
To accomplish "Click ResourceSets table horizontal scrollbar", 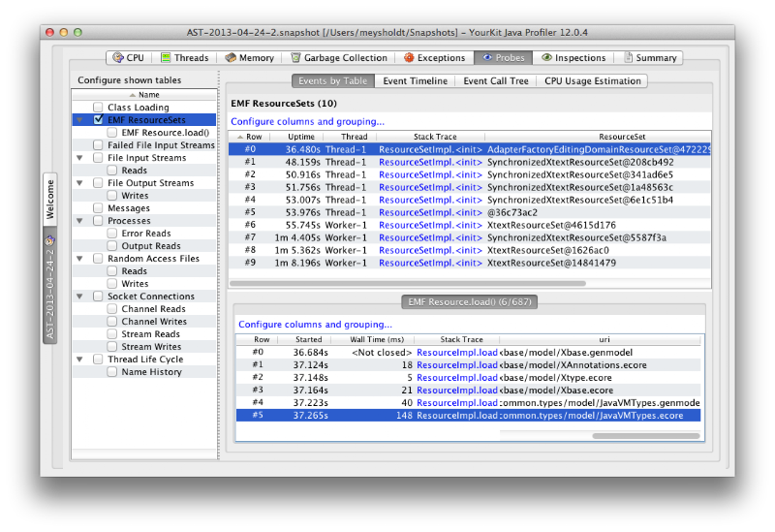I will (408, 284).
